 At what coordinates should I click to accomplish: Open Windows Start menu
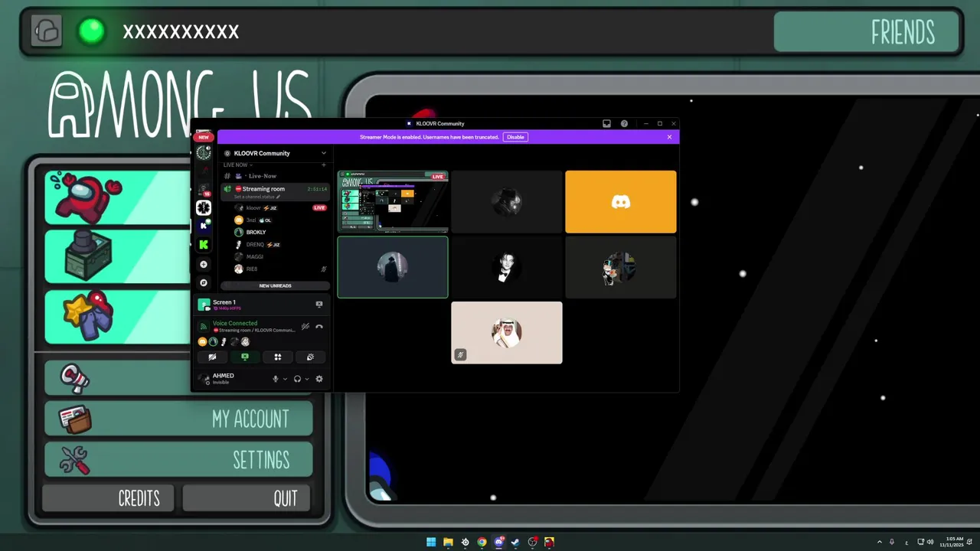click(x=431, y=542)
